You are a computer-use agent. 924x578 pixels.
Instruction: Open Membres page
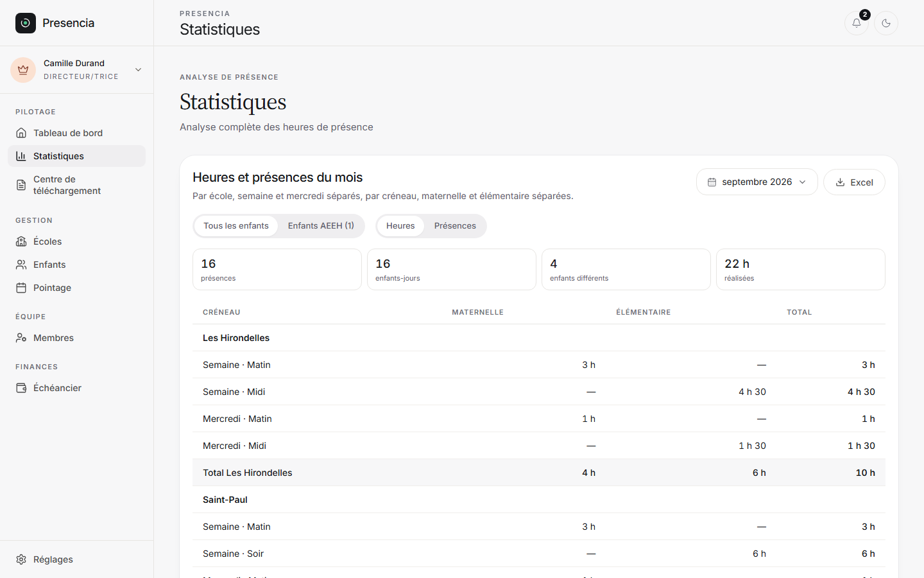coord(76,338)
